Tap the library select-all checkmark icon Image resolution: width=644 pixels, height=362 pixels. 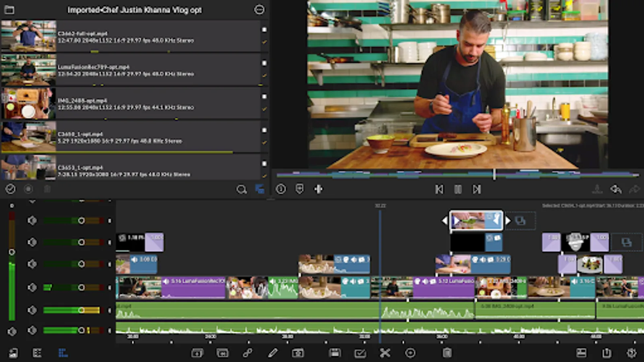tap(10, 189)
